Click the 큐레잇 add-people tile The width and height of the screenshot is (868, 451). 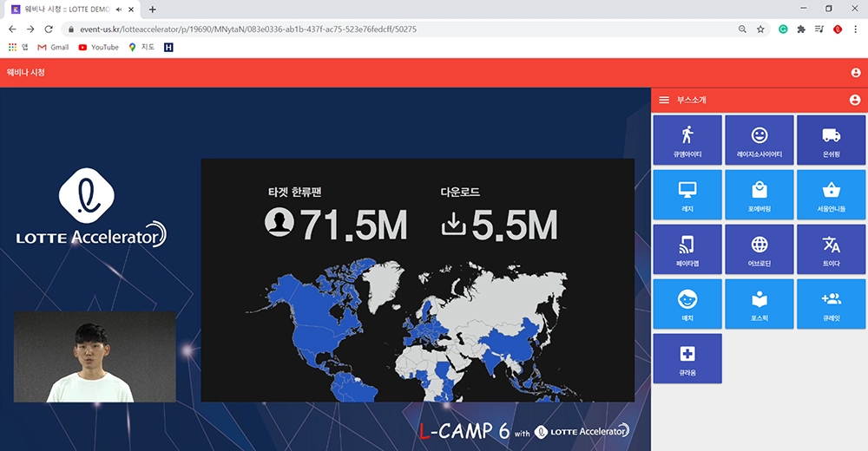coord(831,304)
